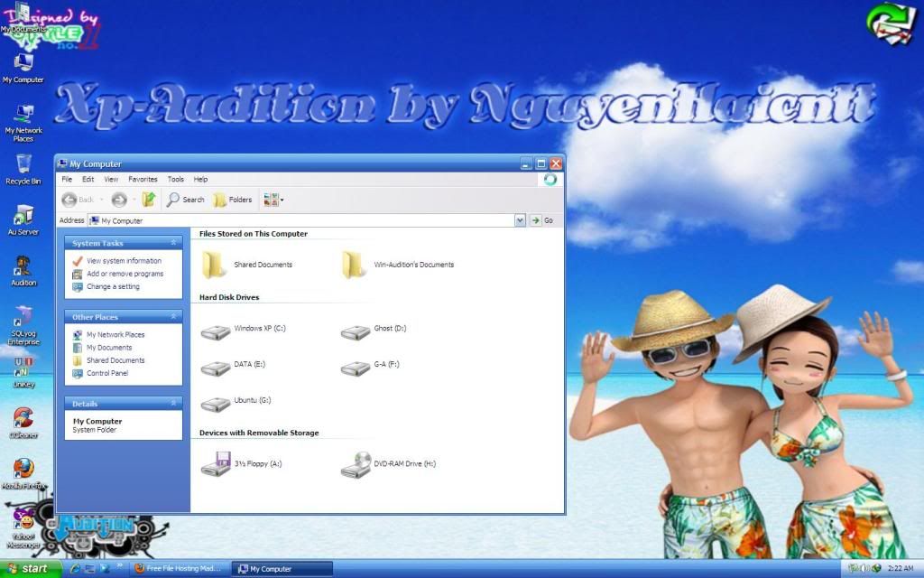
Task: Select the Ghost (D:) drive
Action: (x=373, y=331)
